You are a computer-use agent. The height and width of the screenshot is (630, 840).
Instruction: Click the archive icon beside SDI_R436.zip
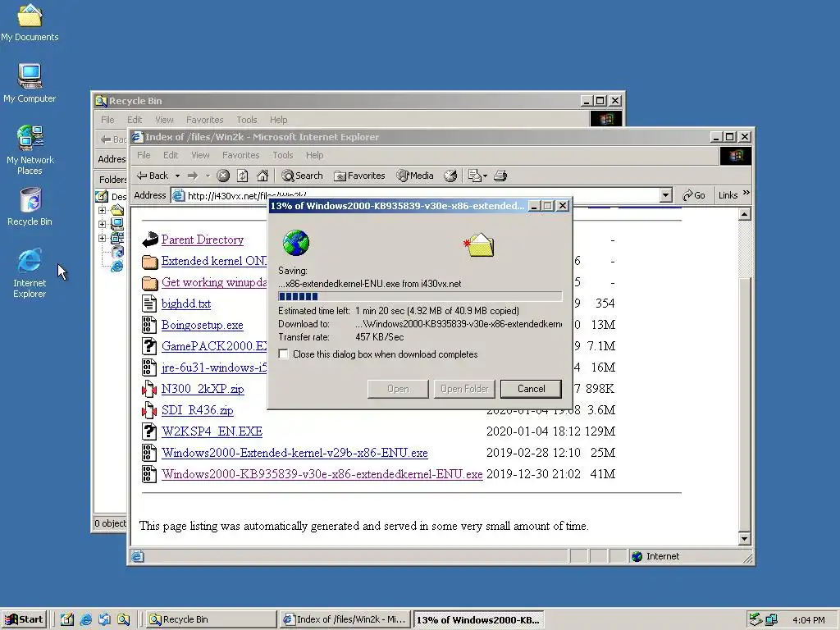149,410
